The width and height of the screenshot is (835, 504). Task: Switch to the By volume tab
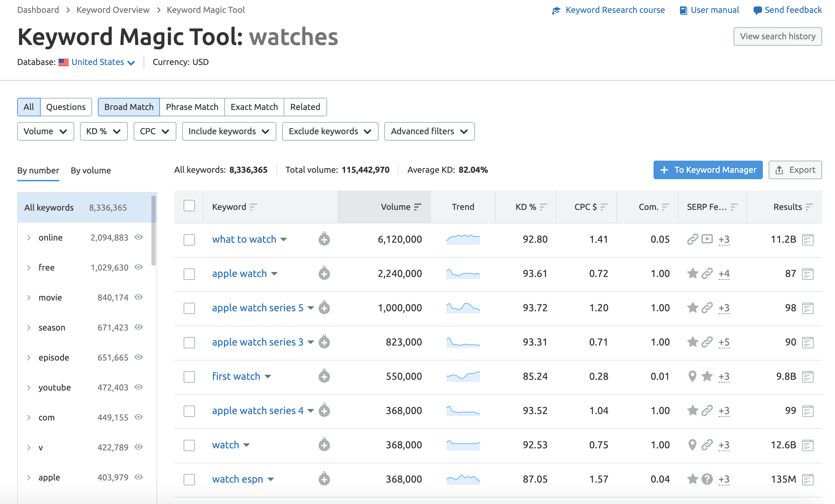coord(91,171)
